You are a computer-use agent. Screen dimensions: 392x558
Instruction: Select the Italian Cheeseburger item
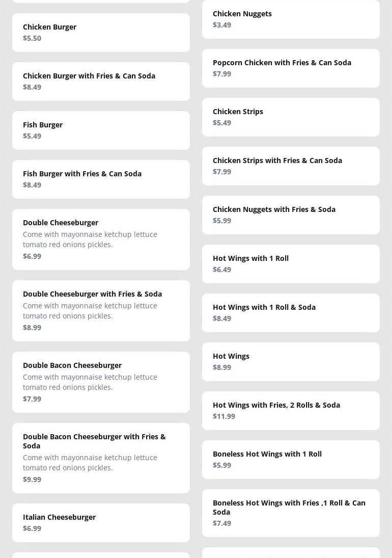(101, 522)
